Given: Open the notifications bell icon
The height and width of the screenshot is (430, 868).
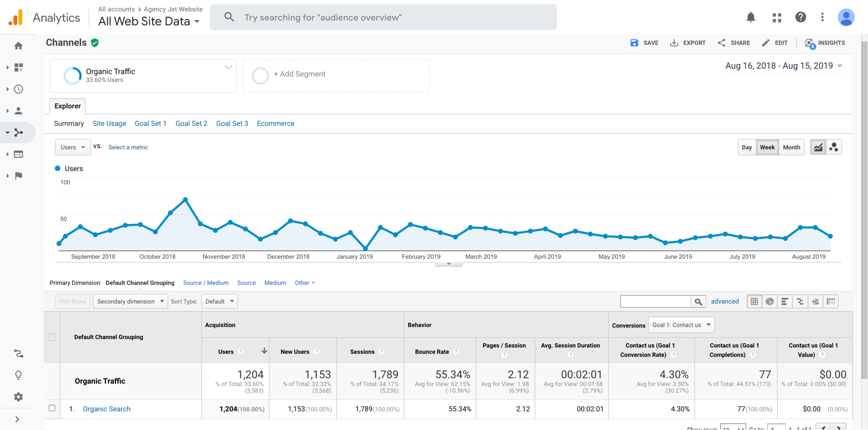Looking at the screenshot, I should point(751,17).
